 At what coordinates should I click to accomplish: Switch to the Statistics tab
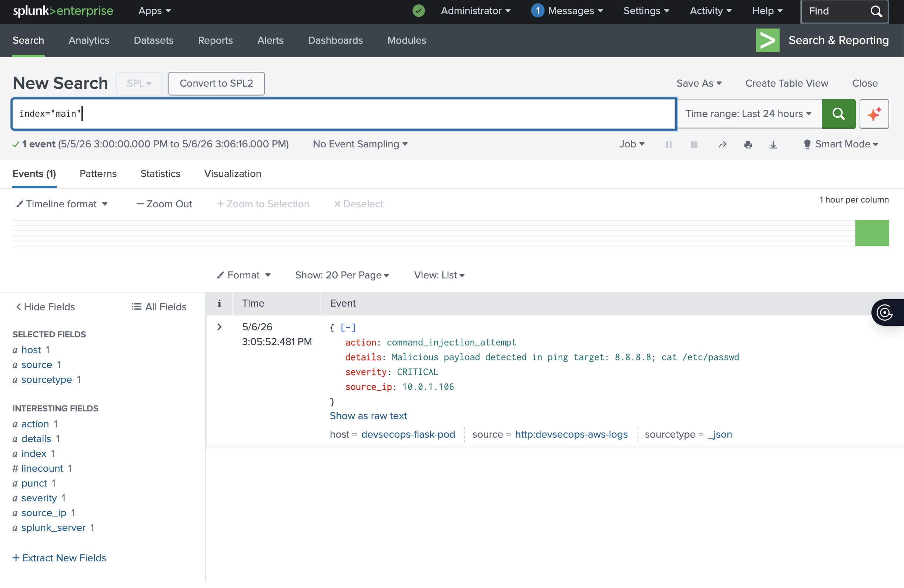[x=160, y=174]
